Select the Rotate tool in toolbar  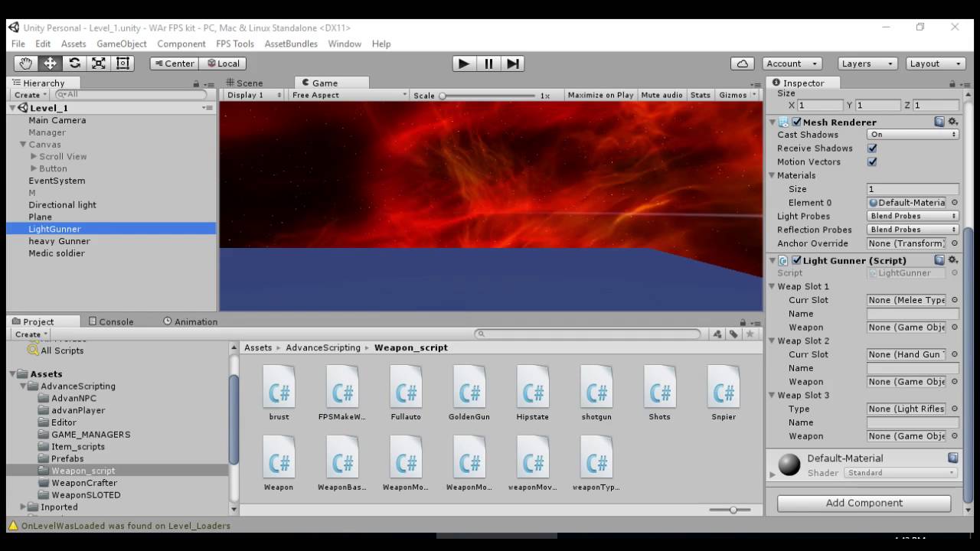pos(74,64)
